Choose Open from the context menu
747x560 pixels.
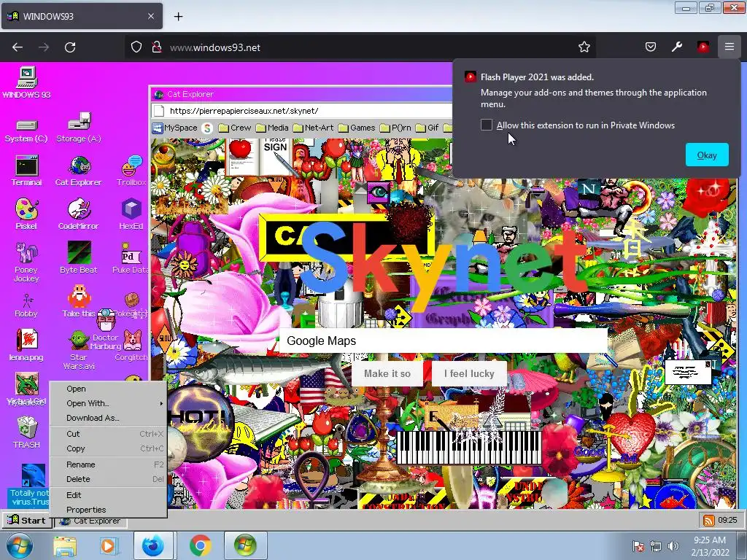109,389
